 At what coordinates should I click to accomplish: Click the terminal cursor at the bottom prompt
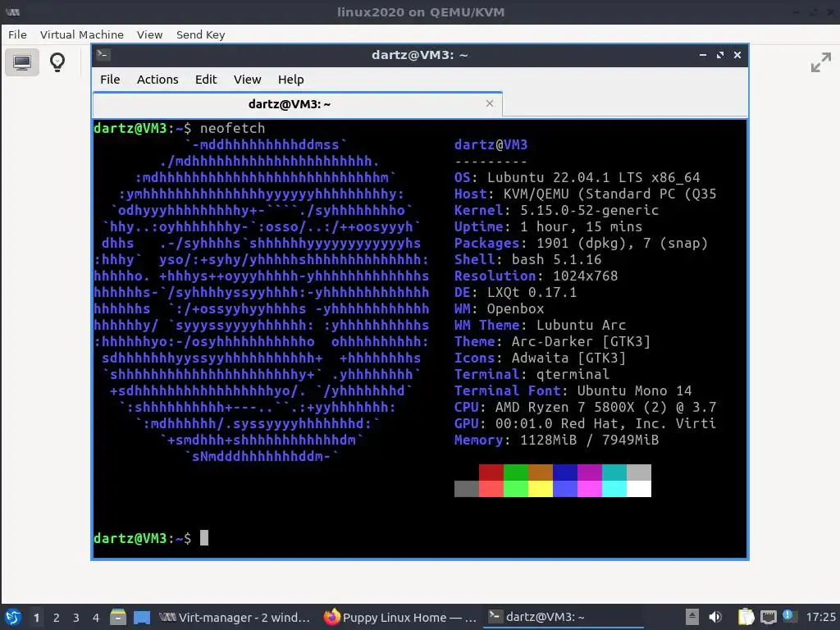coord(204,538)
